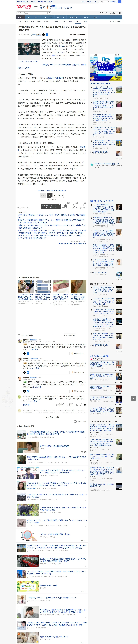Click THE GOLD ONLINE publisher logo
The height and width of the screenshot is (644, 138).
[77, 35]
